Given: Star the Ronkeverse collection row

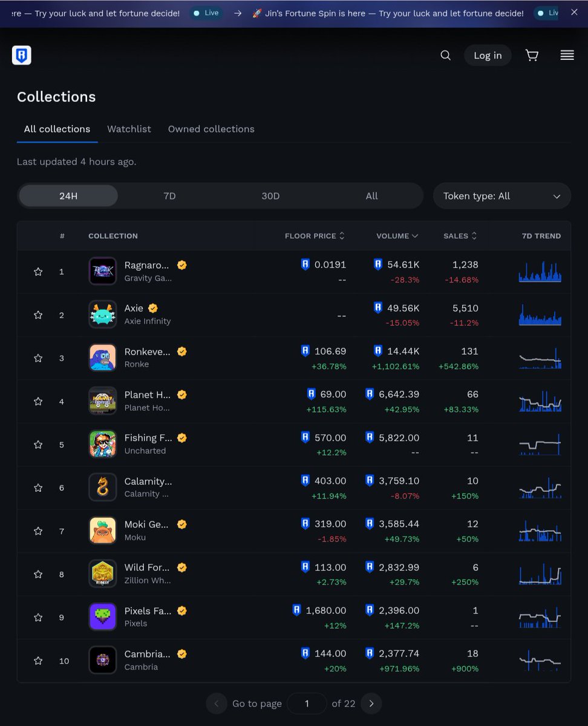Looking at the screenshot, I should [38, 358].
